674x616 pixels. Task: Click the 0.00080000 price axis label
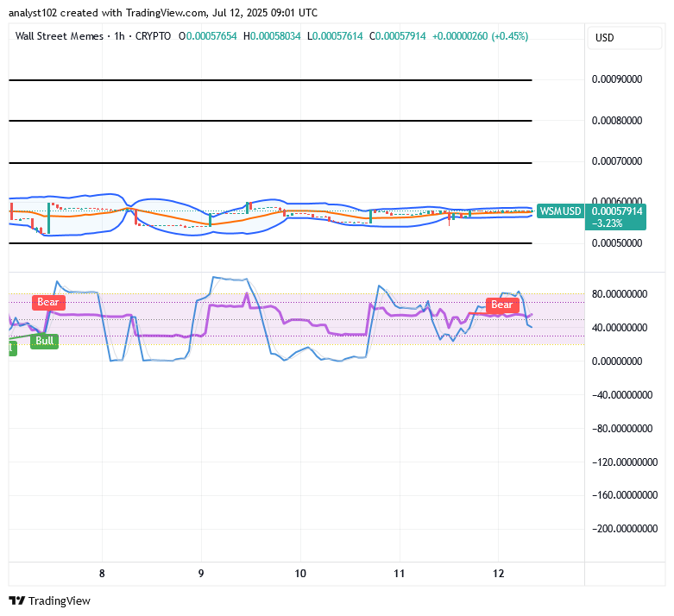tap(617, 121)
